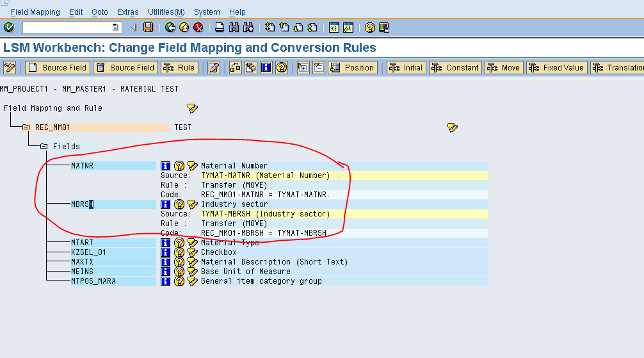Click the command field collapse arrow
This screenshot has width=644, height=358.
[134, 28]
